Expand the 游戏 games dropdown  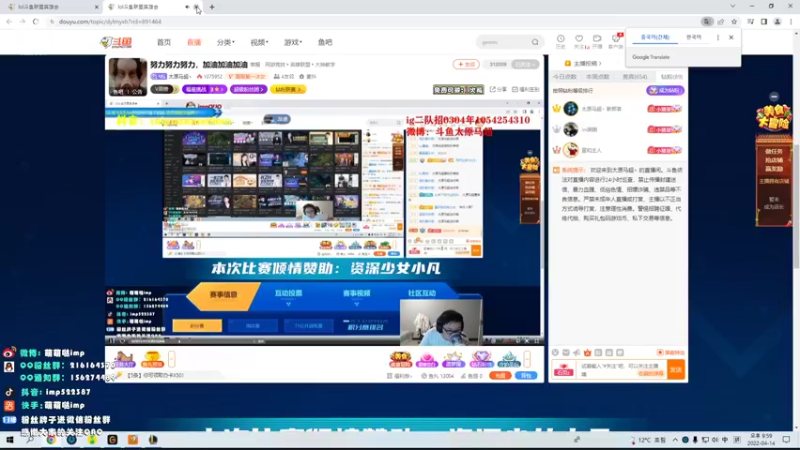pos(293,42)
